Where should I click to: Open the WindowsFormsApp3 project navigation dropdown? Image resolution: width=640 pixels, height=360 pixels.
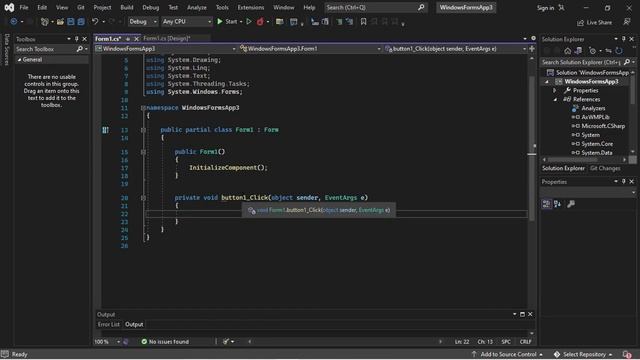pyautogui.click(x=166, y=49)
